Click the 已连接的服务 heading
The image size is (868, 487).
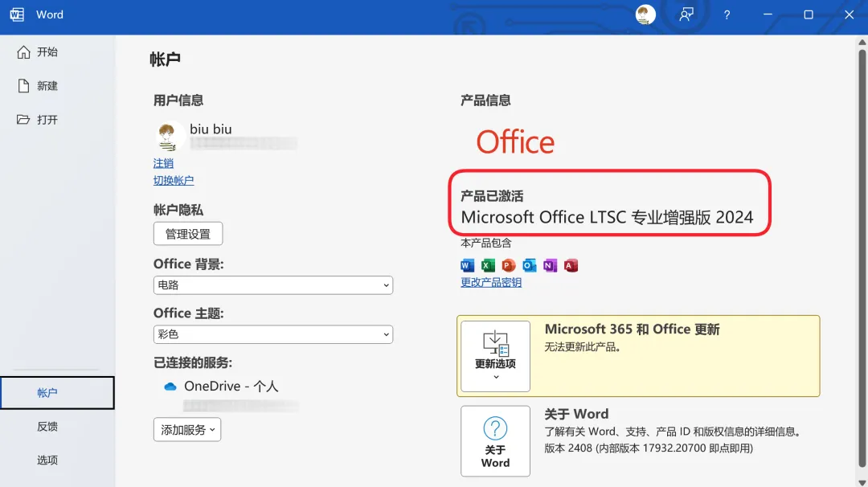click(x=193, y=363)
